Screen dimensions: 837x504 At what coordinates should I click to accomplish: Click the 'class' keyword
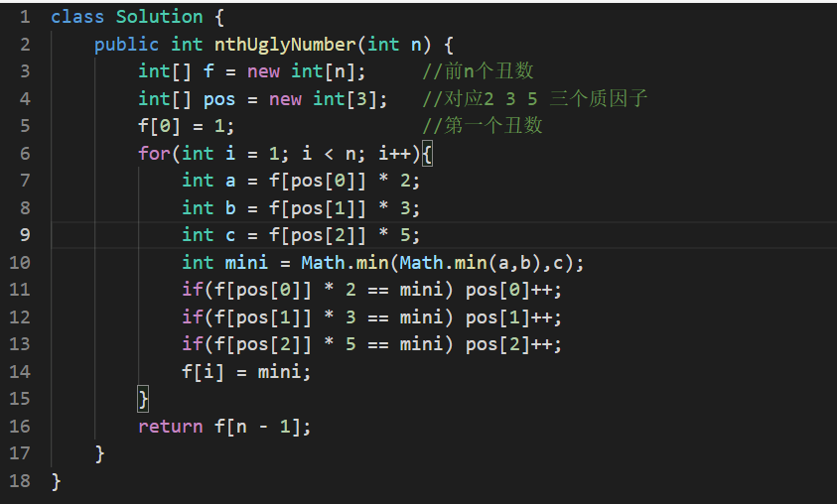pos(77,17)
